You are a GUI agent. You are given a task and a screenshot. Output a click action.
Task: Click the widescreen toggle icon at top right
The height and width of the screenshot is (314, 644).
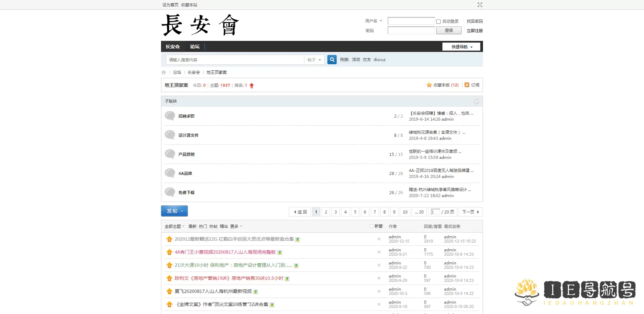(x=480, y=5)
